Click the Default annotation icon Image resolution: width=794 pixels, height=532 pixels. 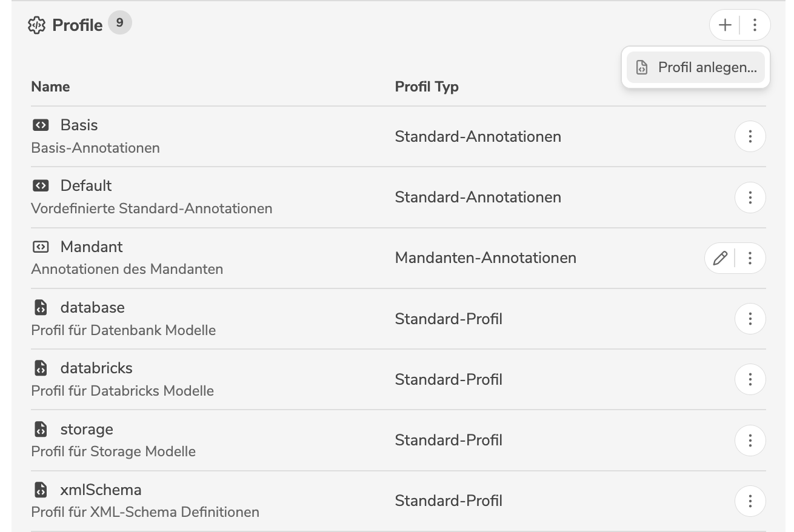pos(40,186)
